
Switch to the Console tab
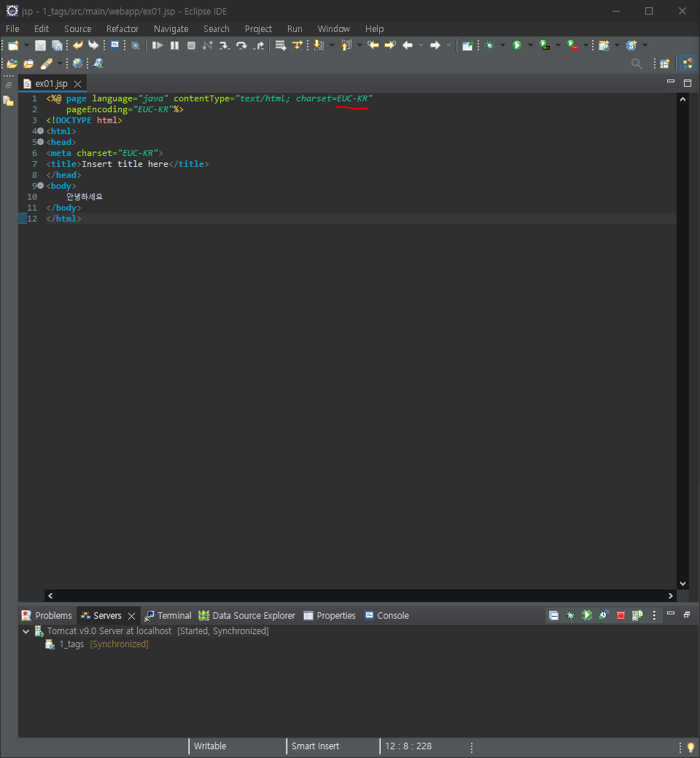387,615
